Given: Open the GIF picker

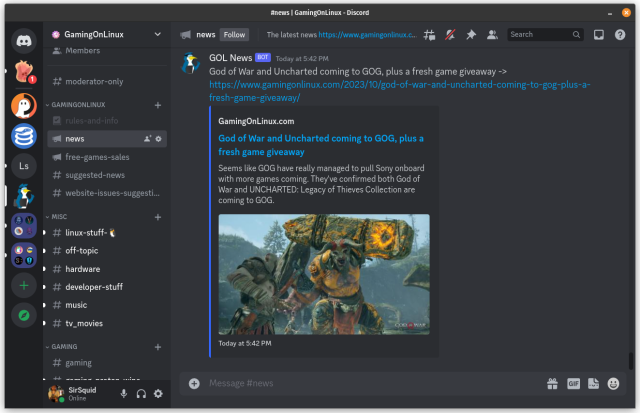Looking at the screenshot, I should [x=573, y=383].
